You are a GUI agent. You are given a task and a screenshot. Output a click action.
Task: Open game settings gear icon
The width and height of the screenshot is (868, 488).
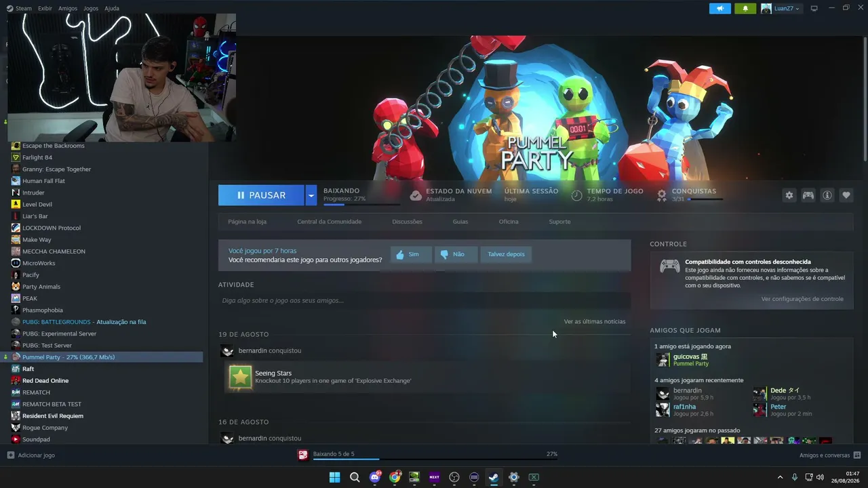click(789, 195)
